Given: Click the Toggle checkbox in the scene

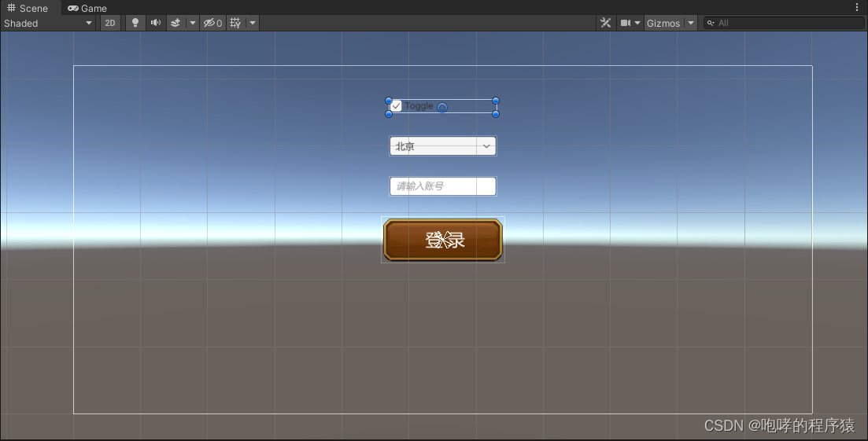Looking at the screenshot, I should point(397,106).
